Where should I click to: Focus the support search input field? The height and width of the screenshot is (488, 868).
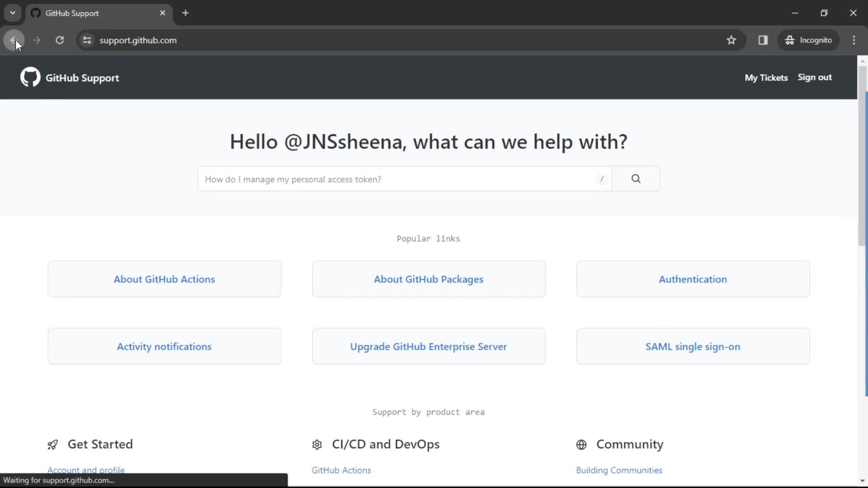[x=405, y=179]
